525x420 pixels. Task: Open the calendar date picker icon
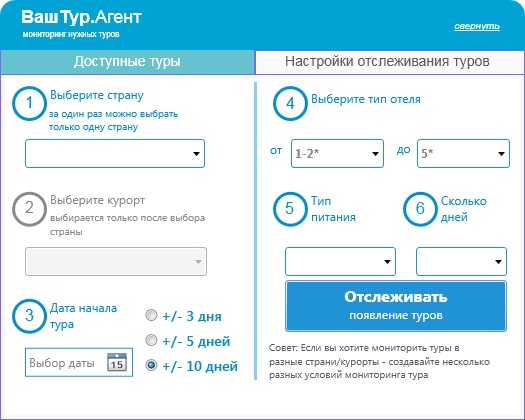coord(117,362)
